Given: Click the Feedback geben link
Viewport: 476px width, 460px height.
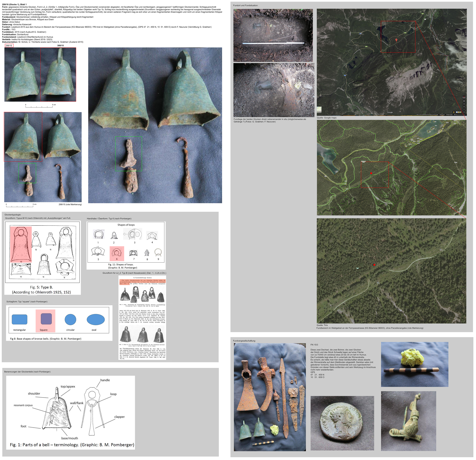Looking at the screenshot, I should (449, 115).
